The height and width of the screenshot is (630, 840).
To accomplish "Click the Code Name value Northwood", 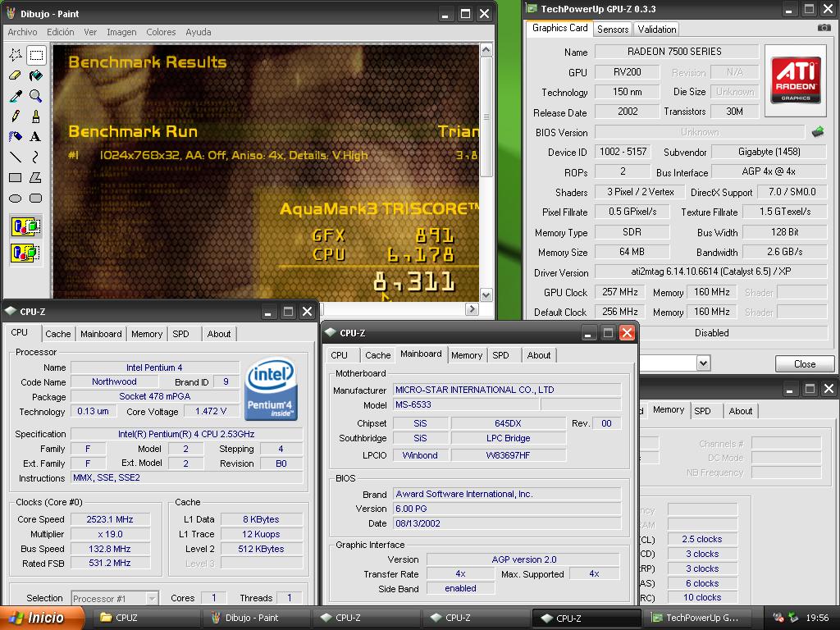I will tap(114, 381).
